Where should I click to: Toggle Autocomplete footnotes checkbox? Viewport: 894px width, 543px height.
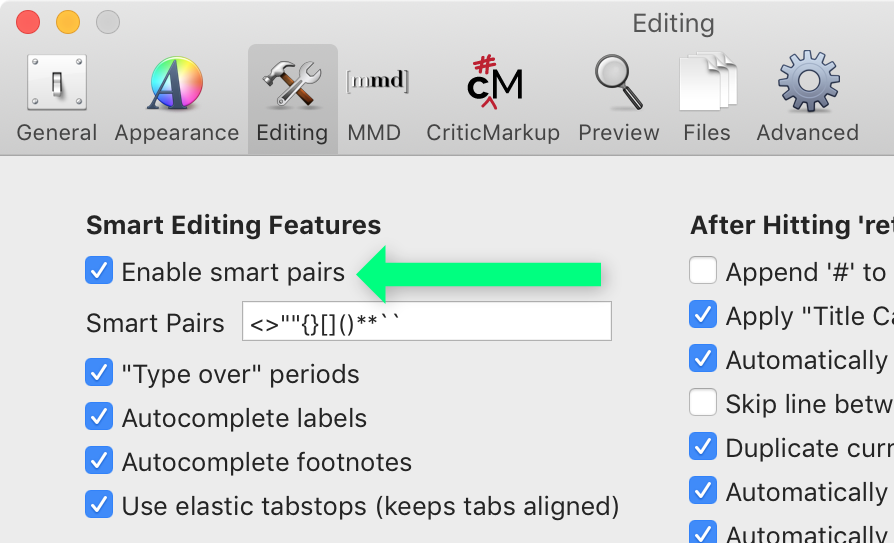[x=99, y=460]
